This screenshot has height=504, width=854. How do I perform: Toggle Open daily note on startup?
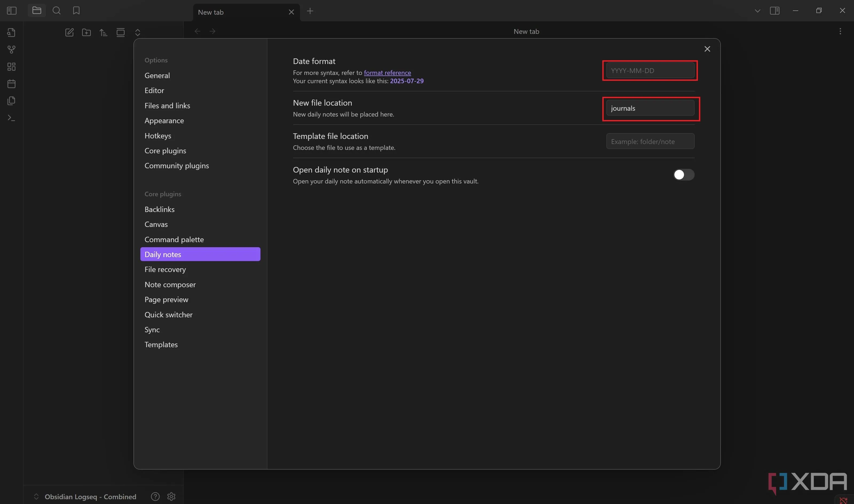coord(684,175)
